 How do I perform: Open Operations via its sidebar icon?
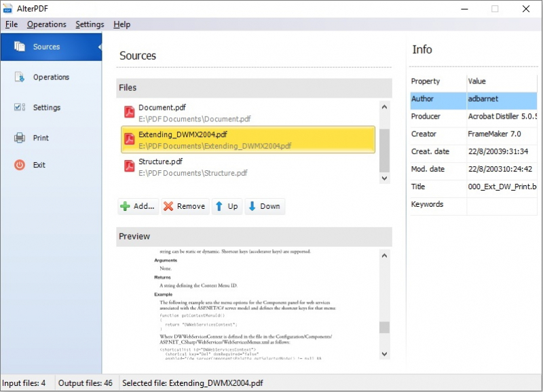click(20, 77)
